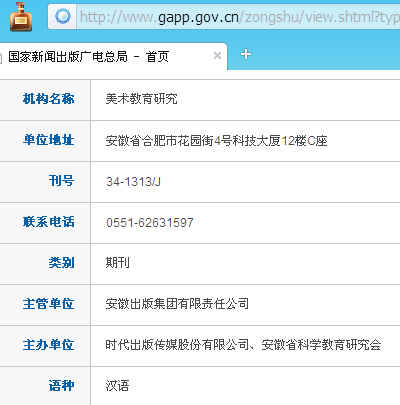Image resolution: width=400 pixels, height=405 pixels.
Task: Click the 刊号 label
Action: tap(61, 181)
